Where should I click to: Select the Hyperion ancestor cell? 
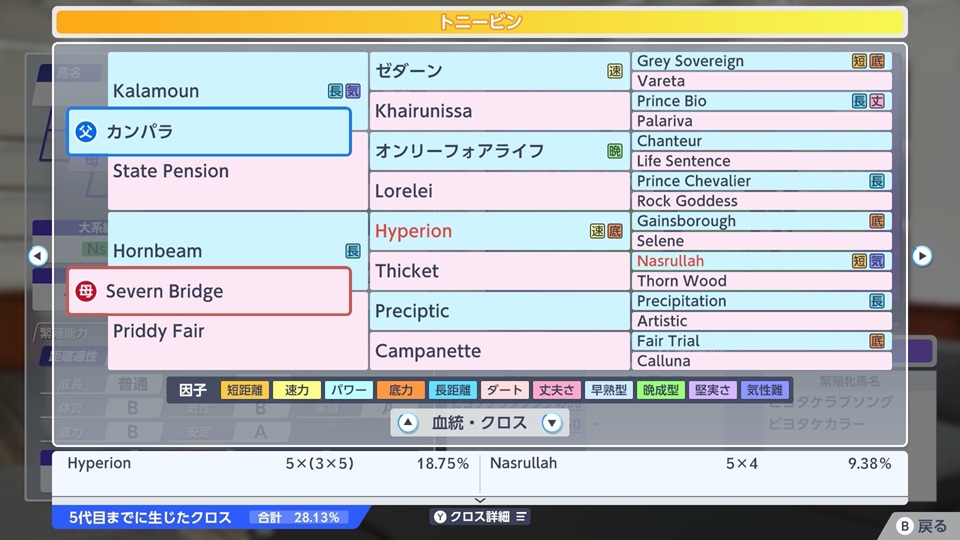[500, 231]
